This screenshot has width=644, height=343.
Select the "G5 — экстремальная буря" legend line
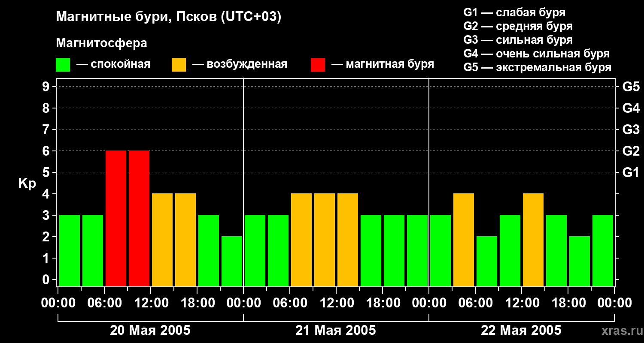tap(537, 67)
